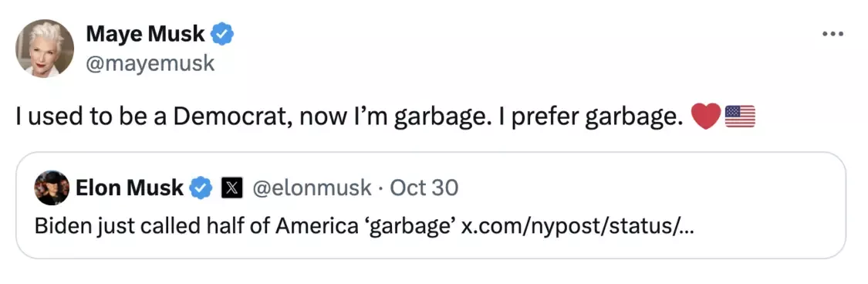This screenshot has height=284, width=868.
Task: Click the verified badge next to Elon Musk
Action: (201, 189)
